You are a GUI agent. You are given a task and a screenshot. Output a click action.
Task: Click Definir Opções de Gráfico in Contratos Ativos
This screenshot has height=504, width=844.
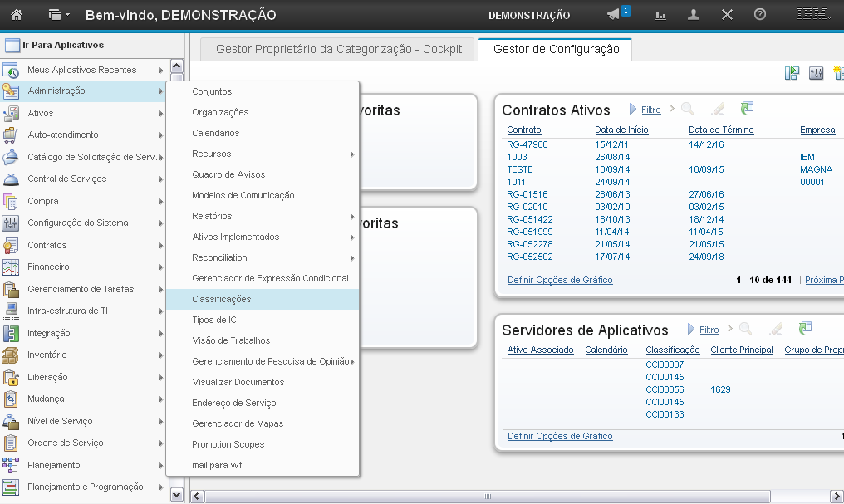pos(559,281)
